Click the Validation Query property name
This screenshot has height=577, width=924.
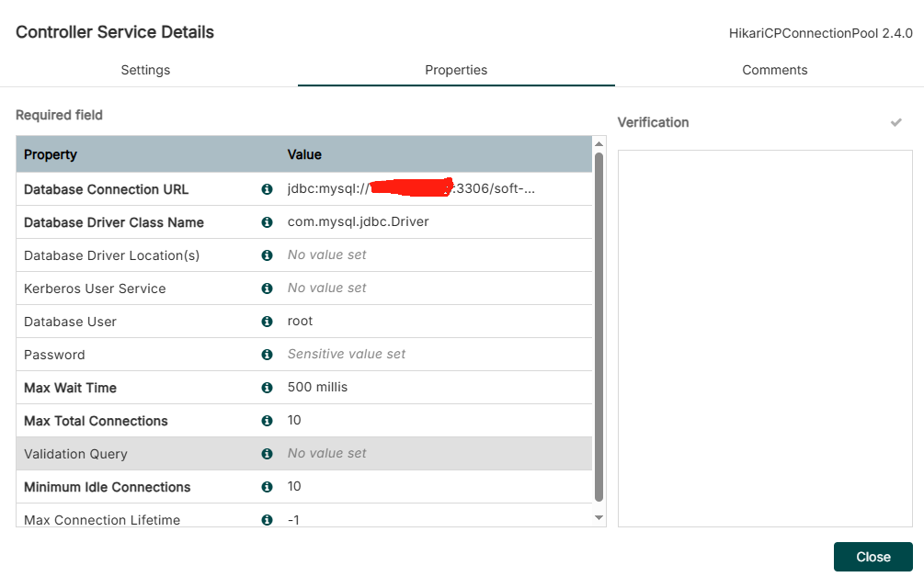[75, 454]
